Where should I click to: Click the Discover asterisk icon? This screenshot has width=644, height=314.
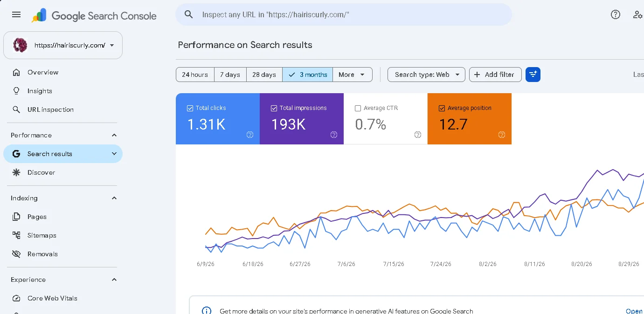click(x=16, y=172)
